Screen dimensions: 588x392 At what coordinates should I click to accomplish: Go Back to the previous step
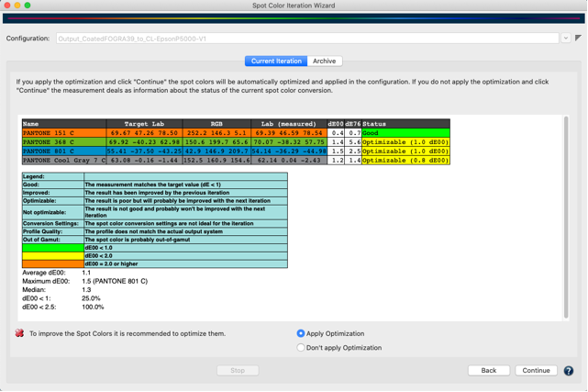click(x=488, y=371)
